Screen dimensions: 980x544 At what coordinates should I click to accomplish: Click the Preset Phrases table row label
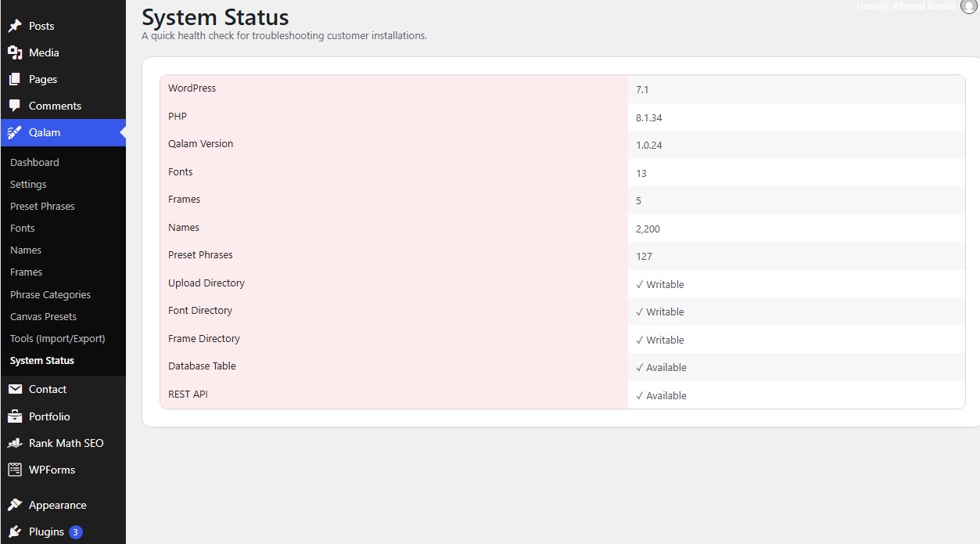[200, 255]
